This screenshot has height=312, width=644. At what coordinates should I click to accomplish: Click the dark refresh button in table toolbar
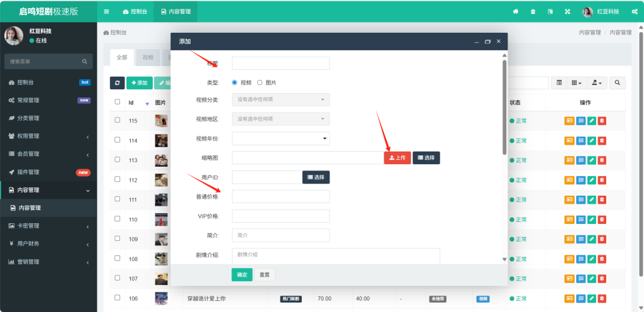click(117, 83)
